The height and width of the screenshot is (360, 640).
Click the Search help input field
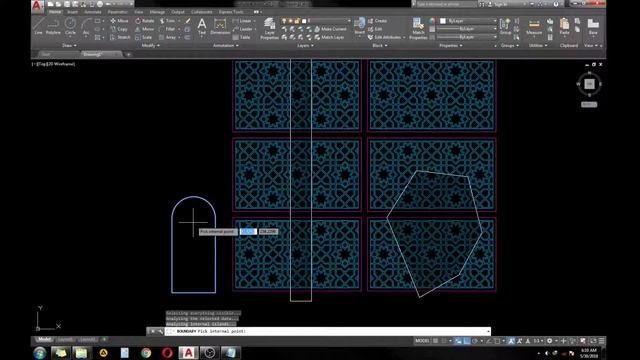click(x=446, y=4)
